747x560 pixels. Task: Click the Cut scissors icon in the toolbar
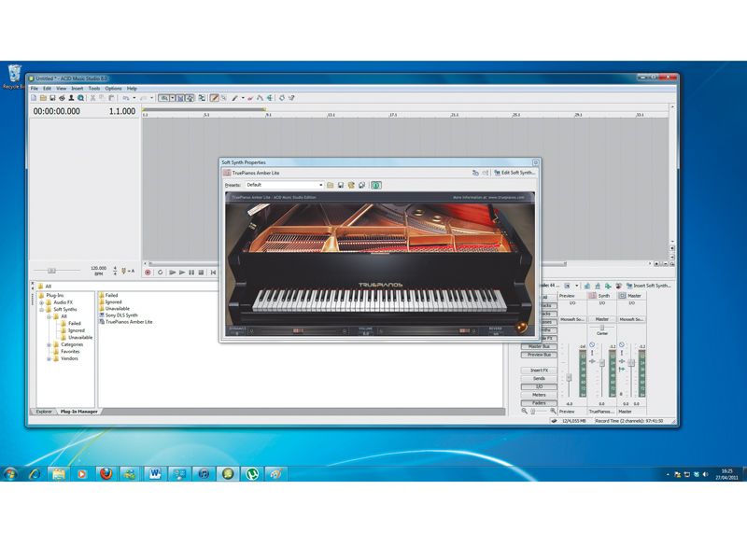point(92,98)
